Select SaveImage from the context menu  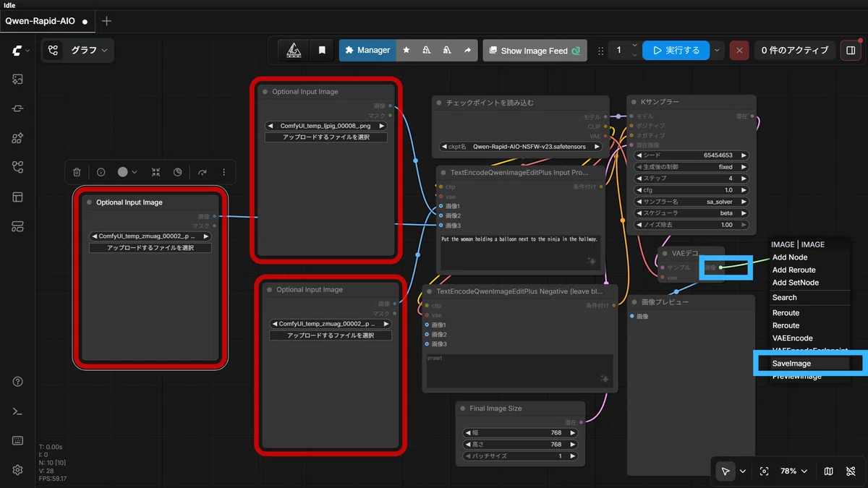coord(791,364)
